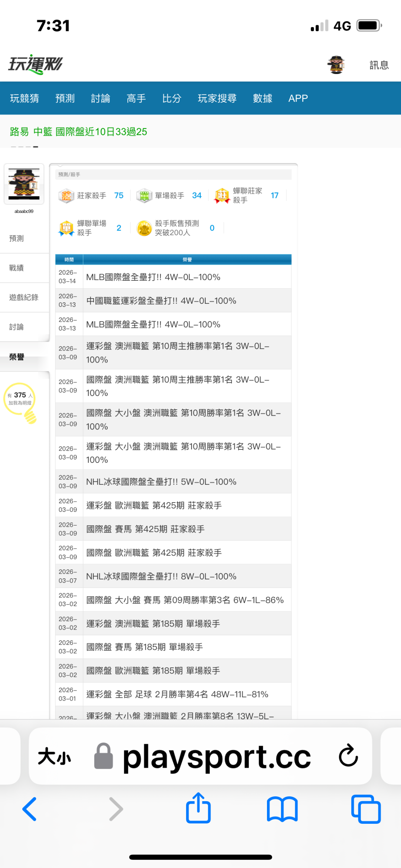Open the 高手 menu

(136, 98)
